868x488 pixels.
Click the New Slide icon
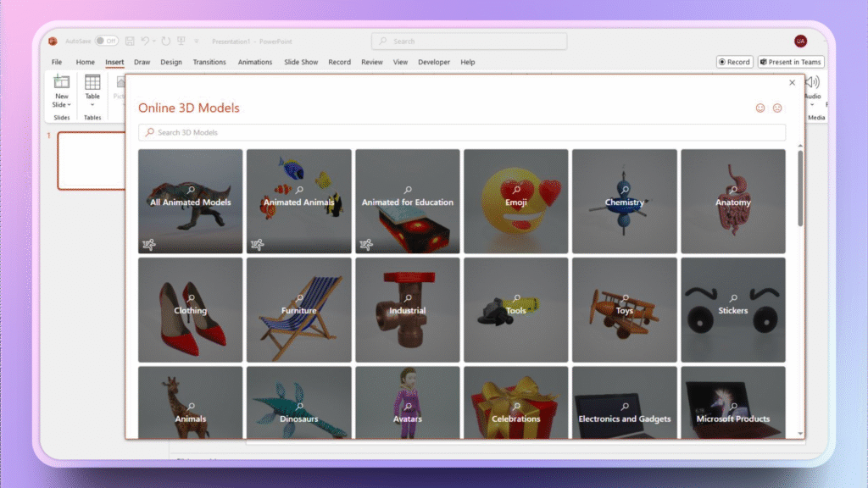62,82
